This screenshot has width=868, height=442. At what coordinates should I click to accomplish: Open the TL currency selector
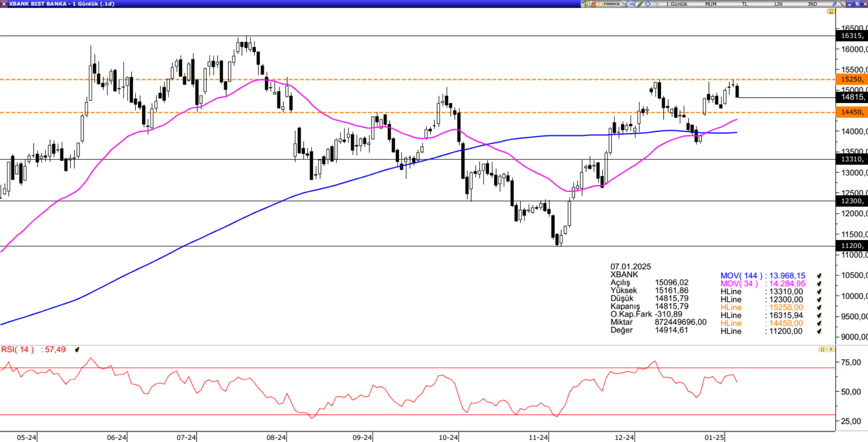tap(744, 4)
